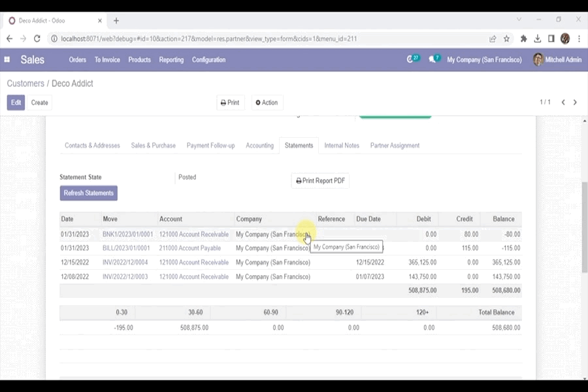The width and height of the screenshot is (588, 392).
Task: Open Products menu
Action: point(140,59)
